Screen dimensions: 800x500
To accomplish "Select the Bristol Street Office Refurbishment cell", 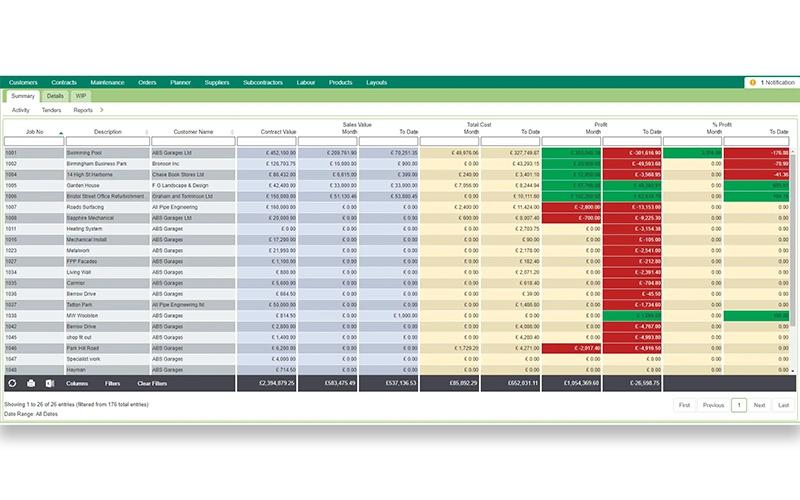I will click(x=108, y=196).
